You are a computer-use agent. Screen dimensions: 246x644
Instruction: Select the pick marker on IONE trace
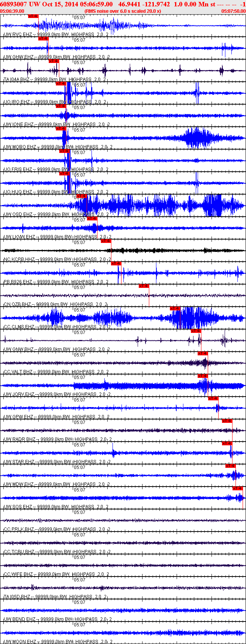click(x=61, y=106)
